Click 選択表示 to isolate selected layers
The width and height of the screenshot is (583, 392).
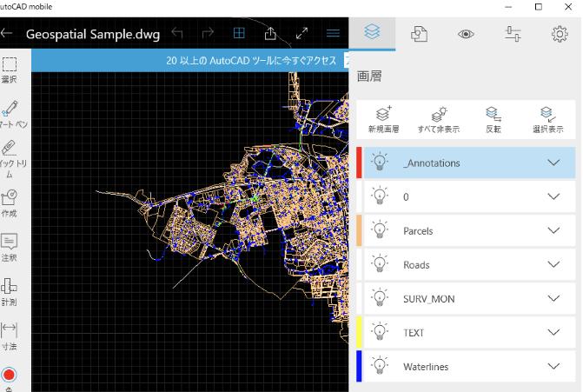(x=547, y=120)
